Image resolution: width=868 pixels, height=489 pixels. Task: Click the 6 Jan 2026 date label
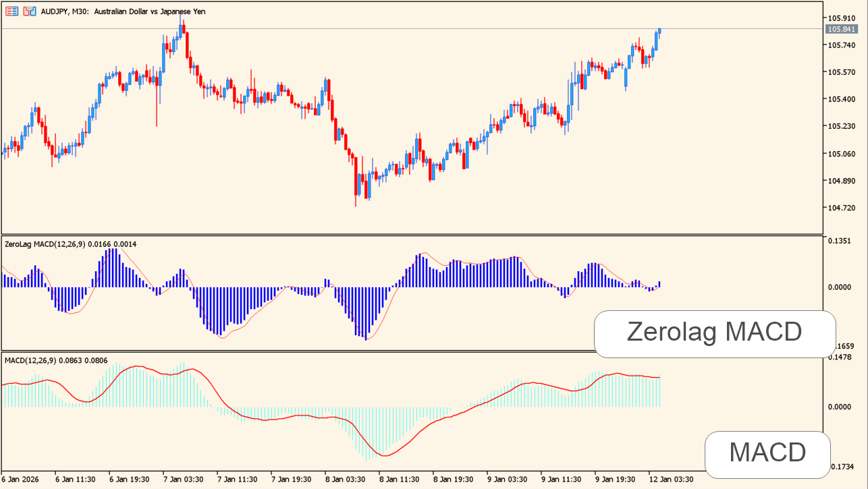pyautogui.click(x=22, y=479)
